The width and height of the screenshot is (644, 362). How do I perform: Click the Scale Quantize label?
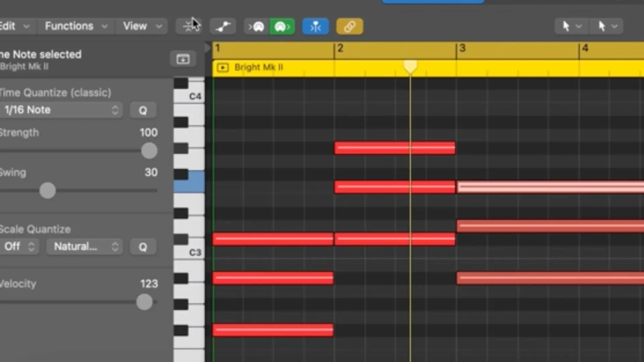(x=35, y=229)
